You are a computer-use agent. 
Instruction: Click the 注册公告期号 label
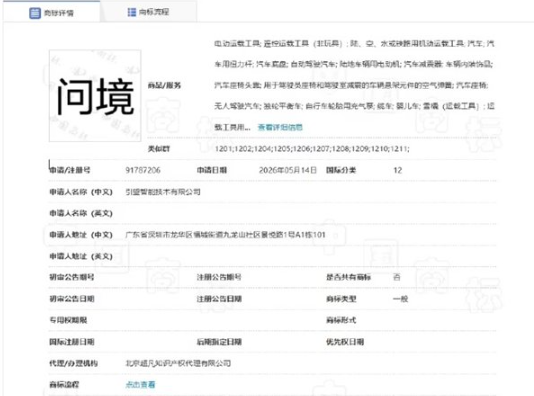(x=219, y=277)
